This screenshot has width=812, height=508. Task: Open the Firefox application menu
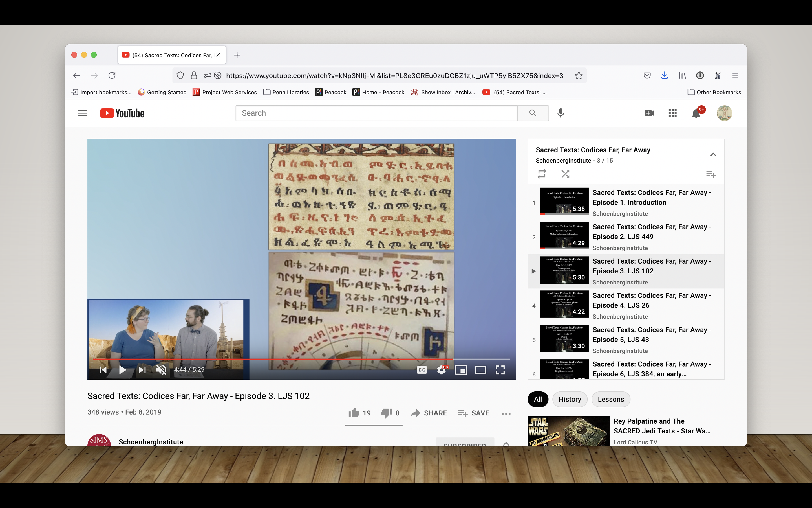(x=735, y=76)
